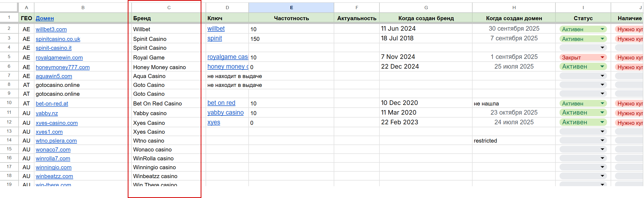Click the Нужно куп chip in row 2
644x198 pixels.
click(x=629, y=29)
